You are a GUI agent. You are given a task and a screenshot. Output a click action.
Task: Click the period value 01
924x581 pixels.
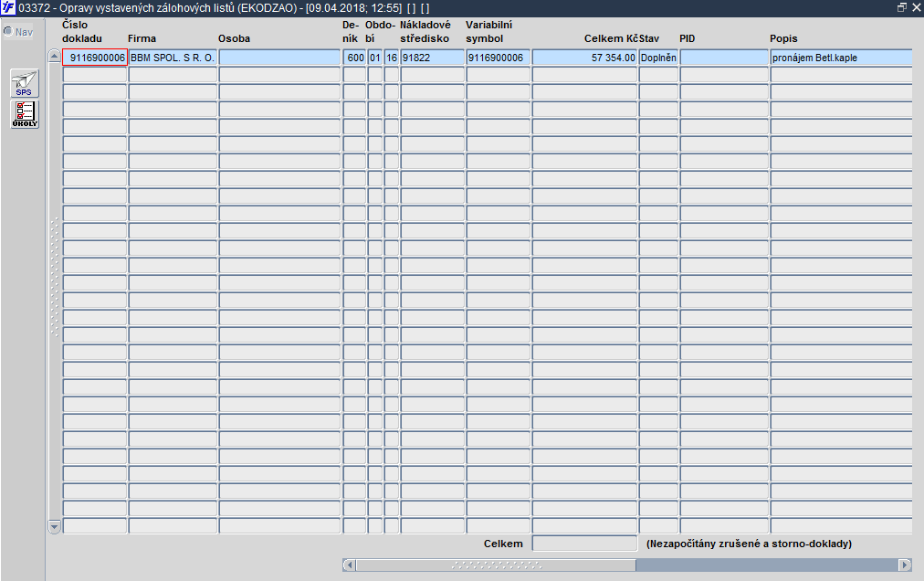(374, 58)
